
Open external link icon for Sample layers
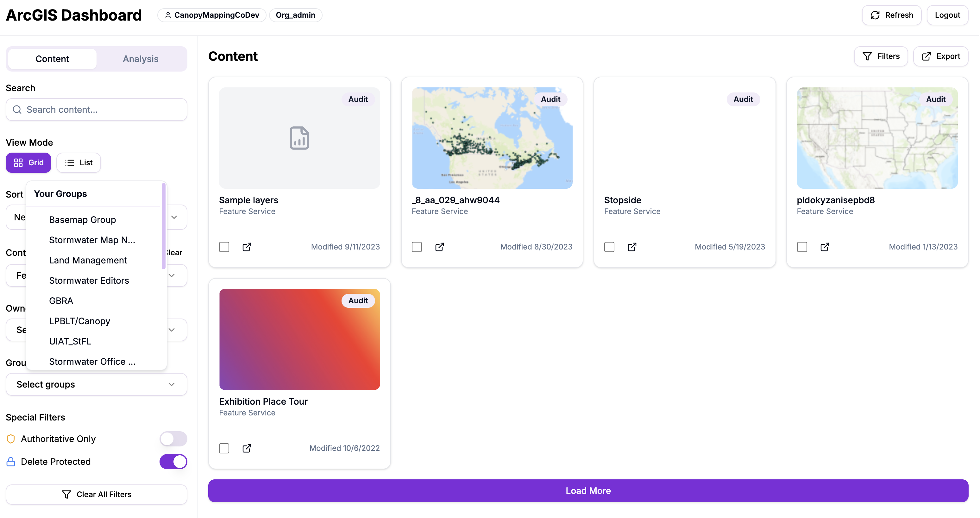[x=247, y=247]
